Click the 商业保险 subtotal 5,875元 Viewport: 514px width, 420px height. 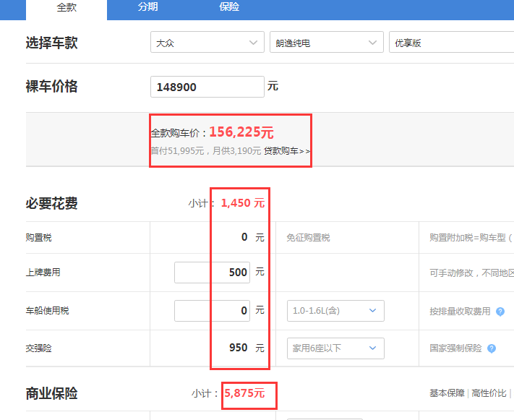coord(244,393)
